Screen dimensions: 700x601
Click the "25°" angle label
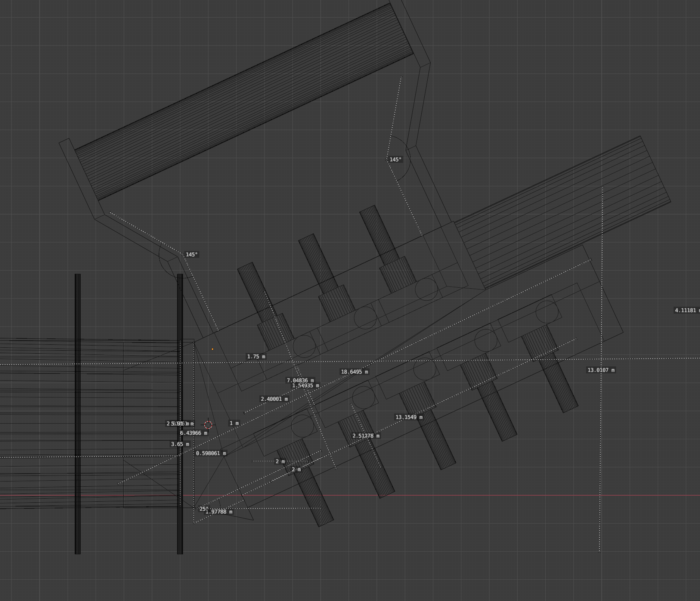click(204, 509)
